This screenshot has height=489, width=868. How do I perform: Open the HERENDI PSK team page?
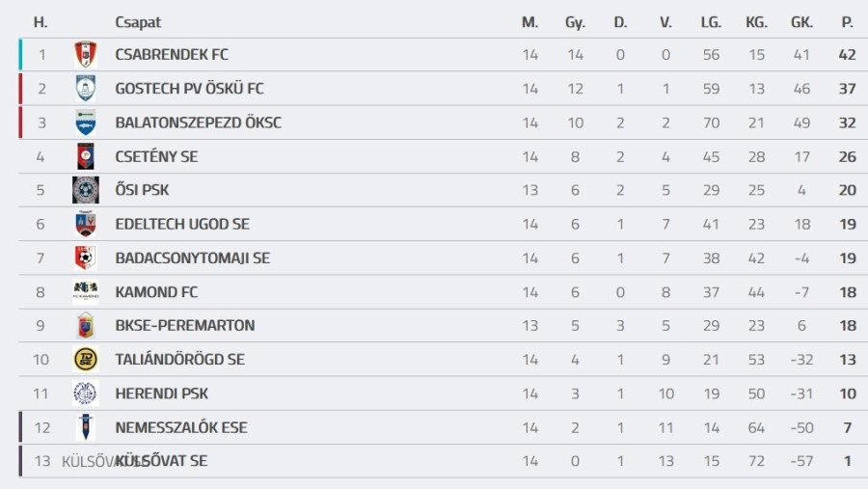tap(161, 394)
